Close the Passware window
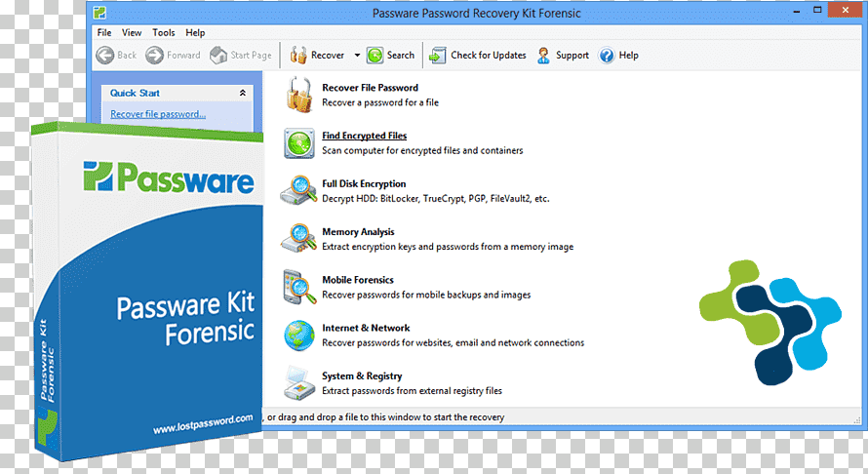868x474 pixels. tap(846, 10)
